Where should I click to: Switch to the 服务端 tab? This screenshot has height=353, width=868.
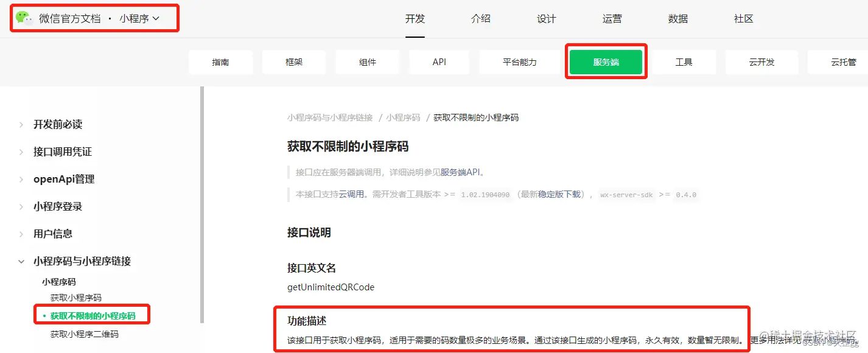tap(606, 61)
